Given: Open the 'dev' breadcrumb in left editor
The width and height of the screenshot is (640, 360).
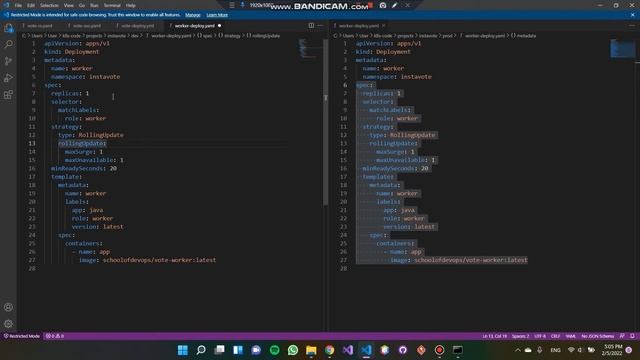Looking at the screenshot, I should pyautogui.click(x=135, y=36).
